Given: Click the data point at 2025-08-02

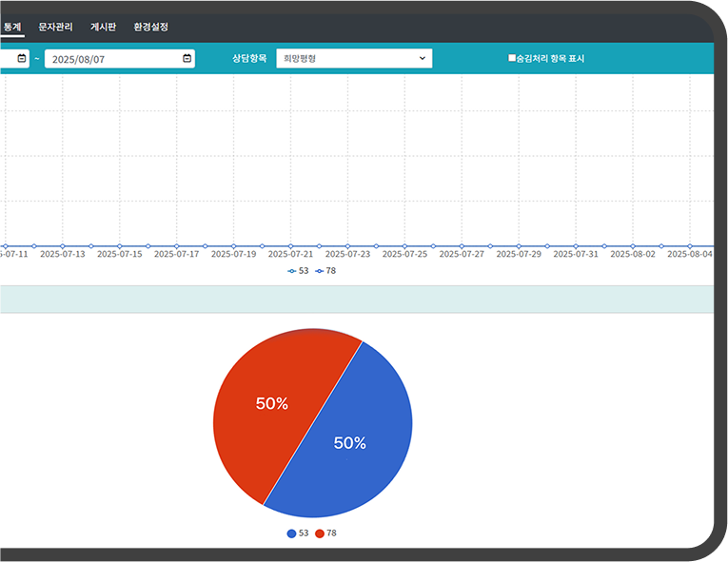Looking at the screenshot, I should 633,246.
